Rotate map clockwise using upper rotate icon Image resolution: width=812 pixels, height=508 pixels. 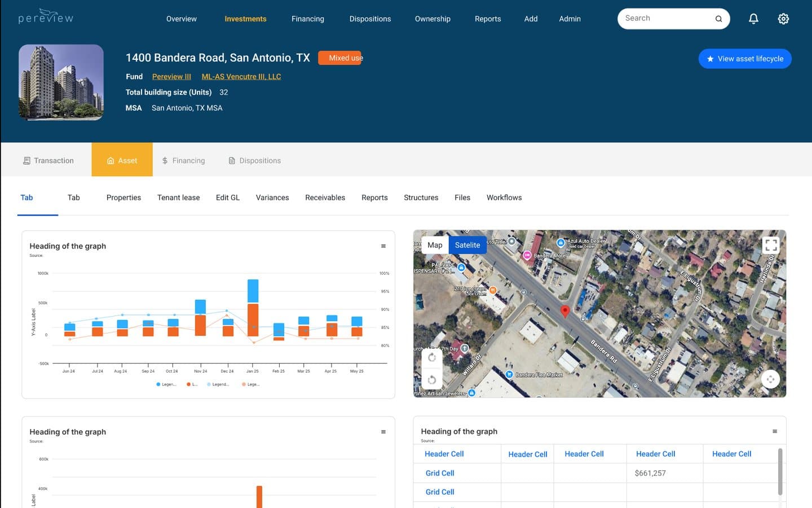(432, 357)
